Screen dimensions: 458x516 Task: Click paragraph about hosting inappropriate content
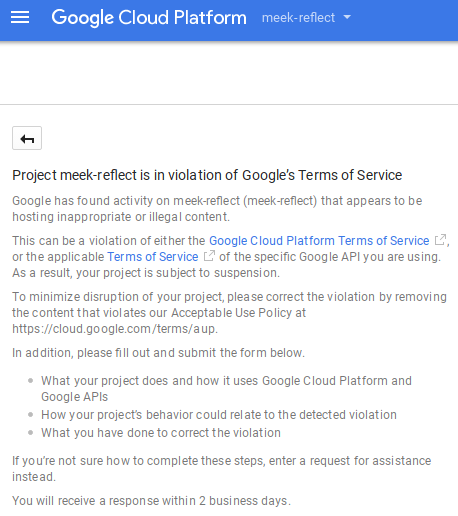(x=217, y=209)
